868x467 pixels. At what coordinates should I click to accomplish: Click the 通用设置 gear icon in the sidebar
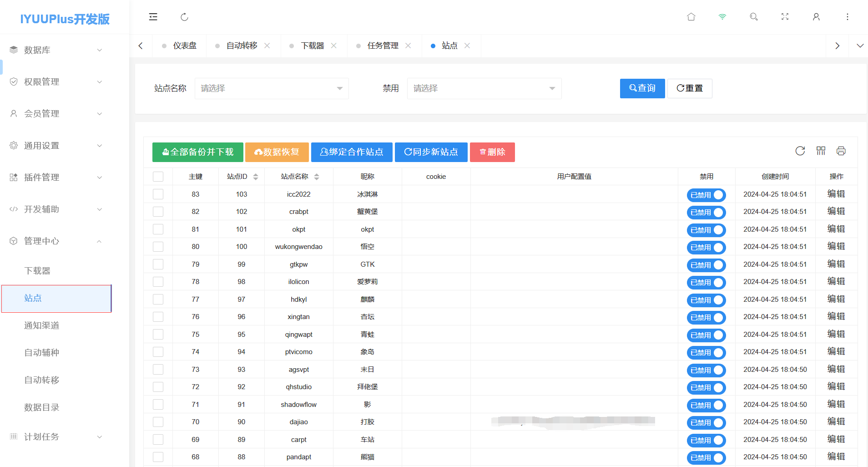14,145
